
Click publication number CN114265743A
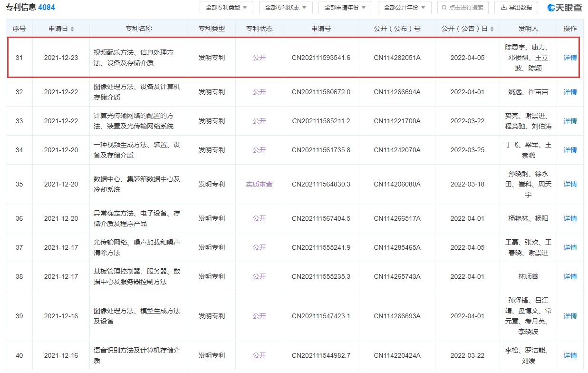tap(397, 276)
